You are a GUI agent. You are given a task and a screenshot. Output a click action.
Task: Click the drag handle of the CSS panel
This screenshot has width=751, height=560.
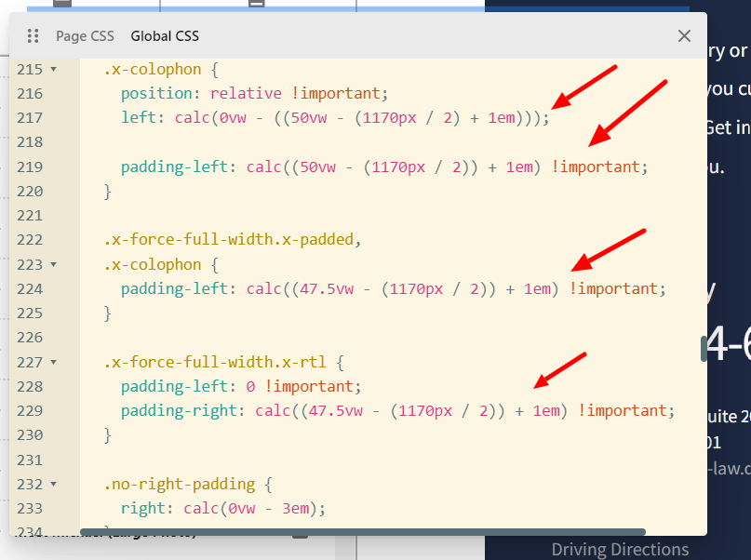pyautogui.click(x=34, y=36)
